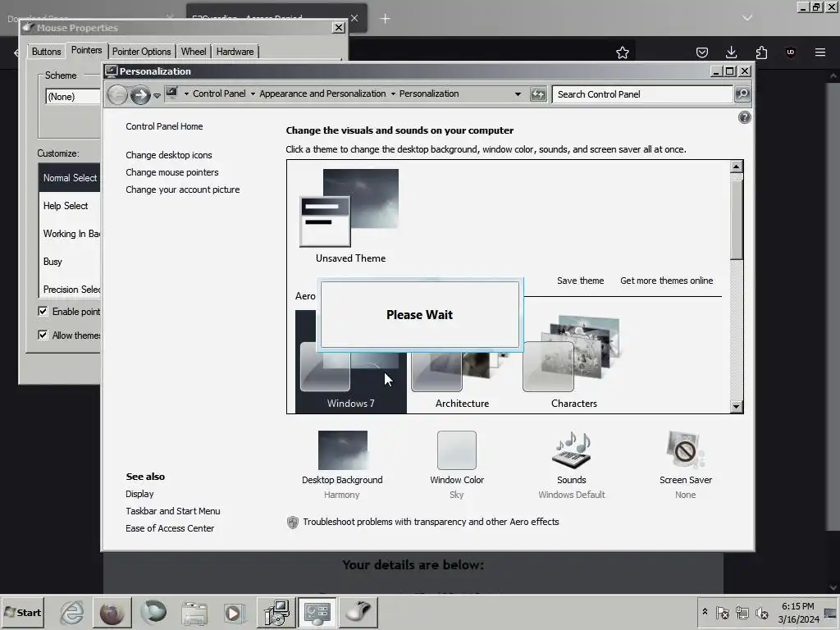Troubleshoot problems with transparency link
Screen dimensions: 840x630
431,522
